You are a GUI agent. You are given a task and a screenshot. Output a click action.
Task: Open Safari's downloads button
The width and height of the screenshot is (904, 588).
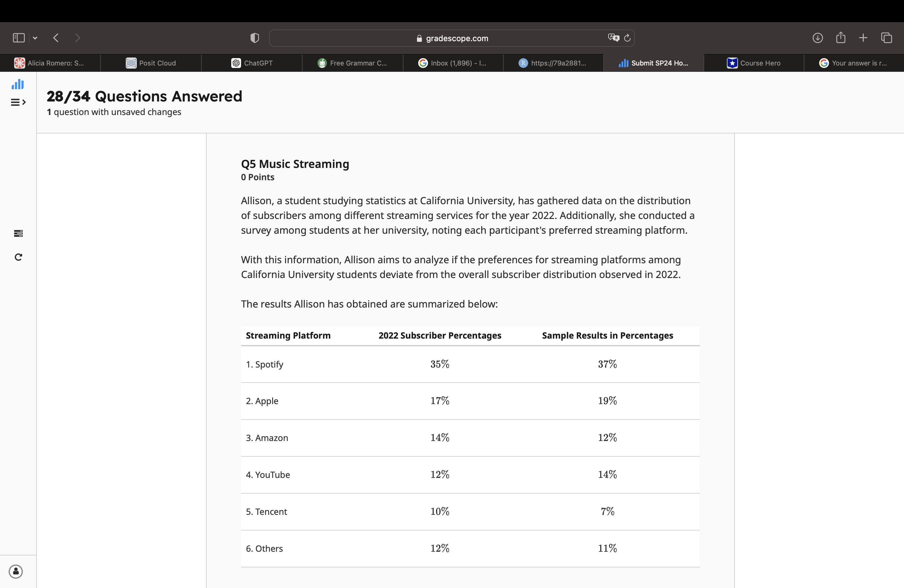(817, 38)
